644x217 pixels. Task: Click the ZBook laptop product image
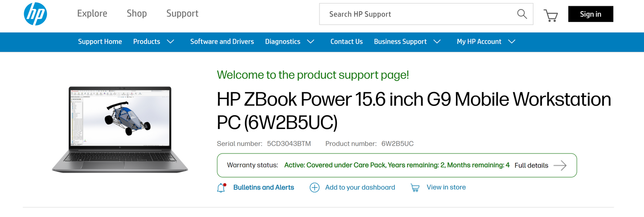tap(120, 129)
